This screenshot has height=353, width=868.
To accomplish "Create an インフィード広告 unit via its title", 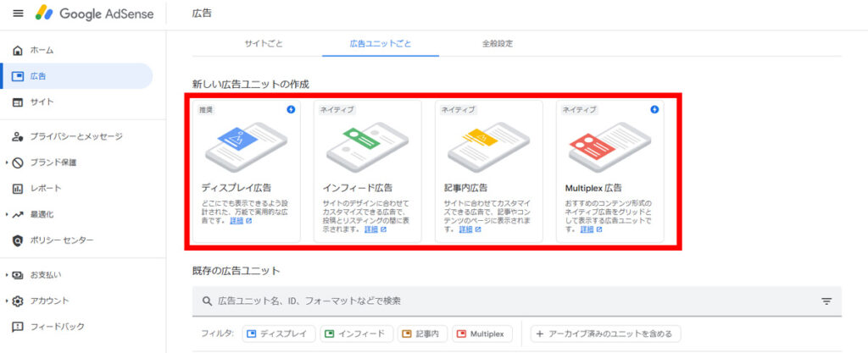I will point(358,188).
